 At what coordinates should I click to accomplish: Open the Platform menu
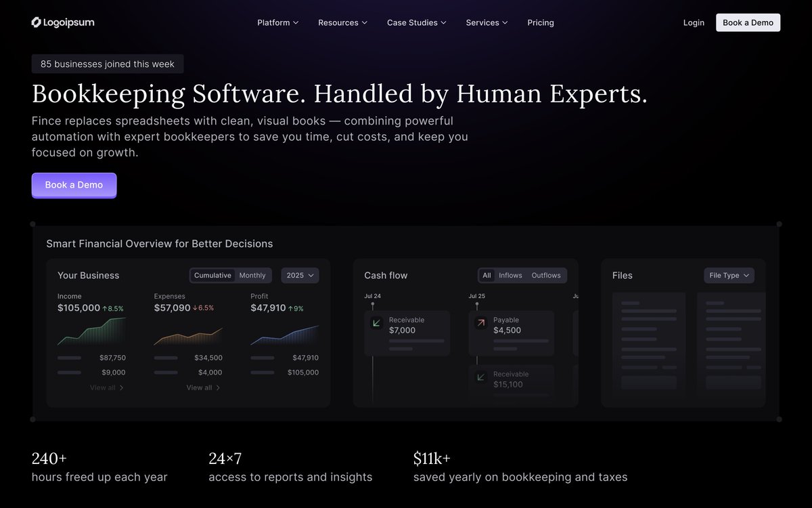[x=277, y=22]
